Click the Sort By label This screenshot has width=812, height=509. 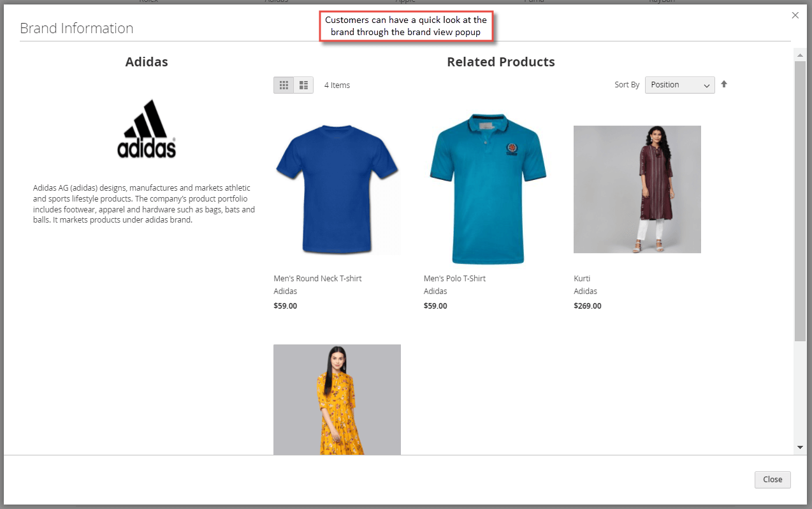[x=627, y=85]
